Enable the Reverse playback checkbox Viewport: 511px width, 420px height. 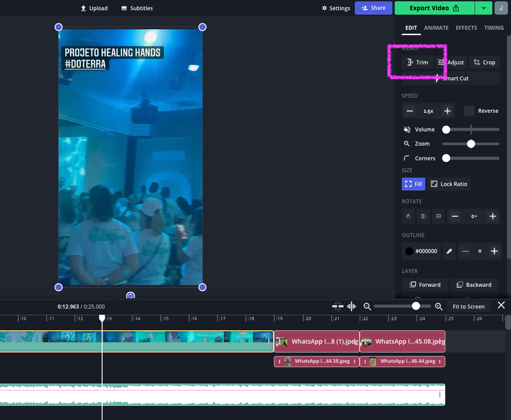[x=469, y=111]
